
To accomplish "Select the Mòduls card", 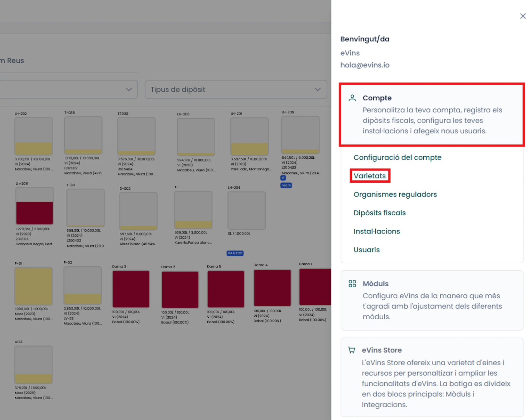I will [432, 300].
